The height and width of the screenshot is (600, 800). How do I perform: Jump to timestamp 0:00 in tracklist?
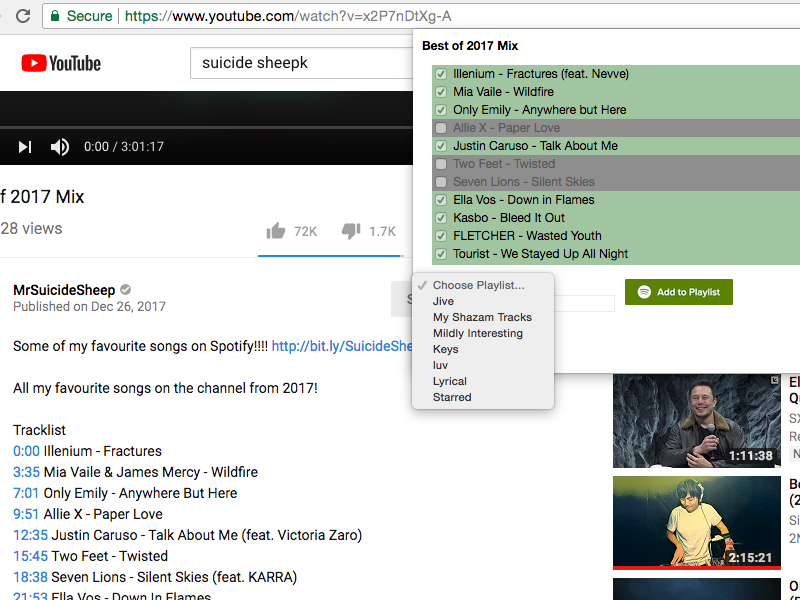tap(26, 451)
